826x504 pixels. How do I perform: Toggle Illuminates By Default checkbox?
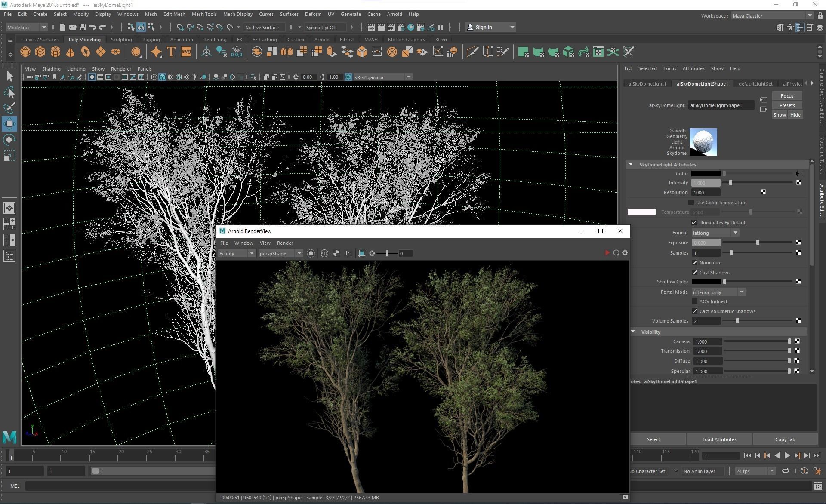694,223
